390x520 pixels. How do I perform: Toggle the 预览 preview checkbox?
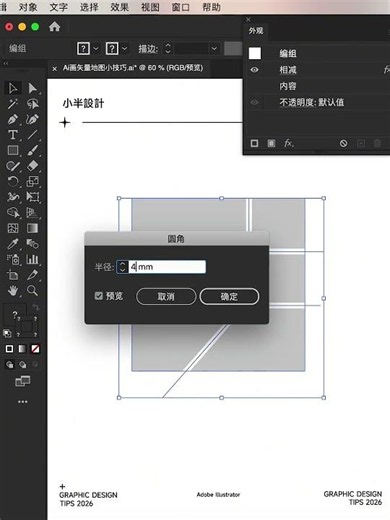pos(99,296)
